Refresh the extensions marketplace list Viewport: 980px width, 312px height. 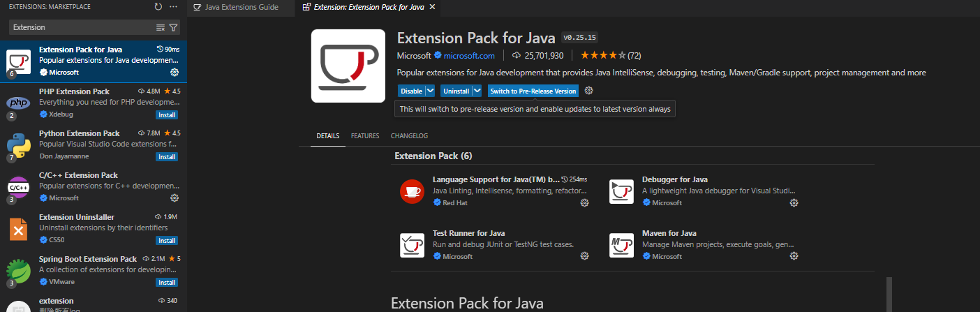pyautogui.click(x=158, y=7)
